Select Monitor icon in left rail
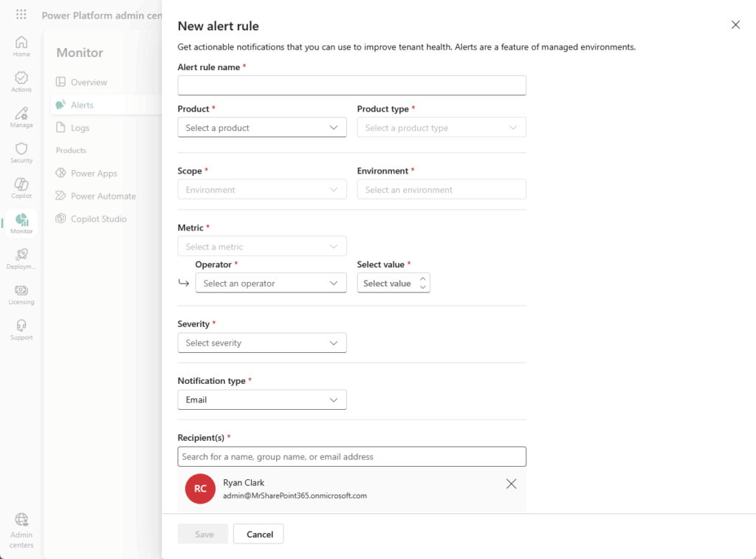Image resolution: width=756 pixels, height=559 pixels. point(21,220)
